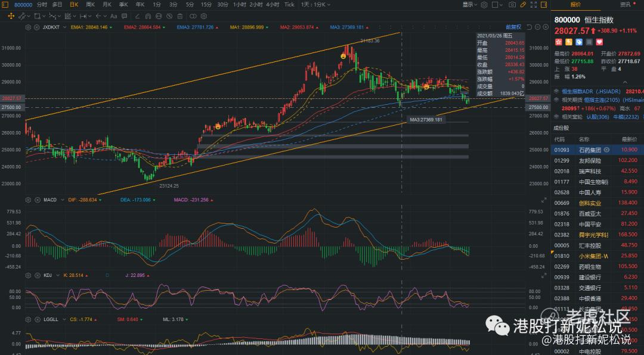Close the JXDKXT indicator with X icon
The width and height of the screenshot is (644, 355).
[x=36, y=27]
